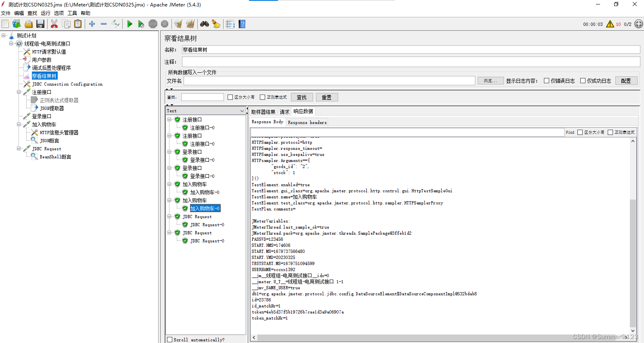Click the Paste clipboard icon
The height and width of the screenshot is (343, 644).
[x=78, y=24]
